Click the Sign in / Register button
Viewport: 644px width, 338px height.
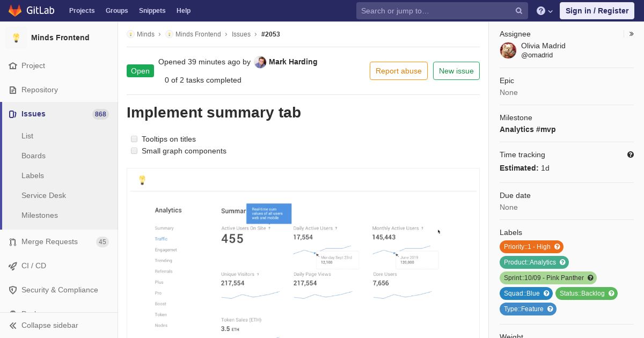[x=597, y=11]
